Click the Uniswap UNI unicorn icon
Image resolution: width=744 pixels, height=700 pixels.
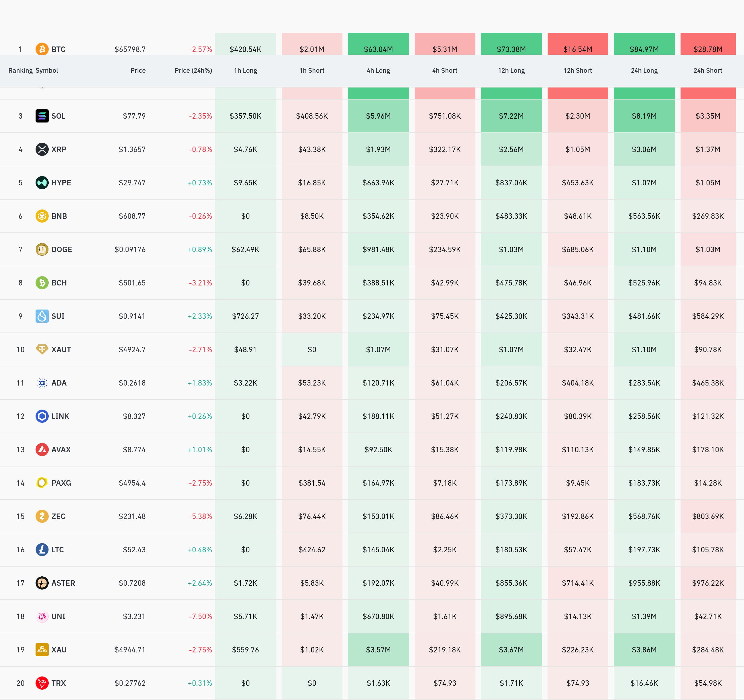tap(42, 616)
